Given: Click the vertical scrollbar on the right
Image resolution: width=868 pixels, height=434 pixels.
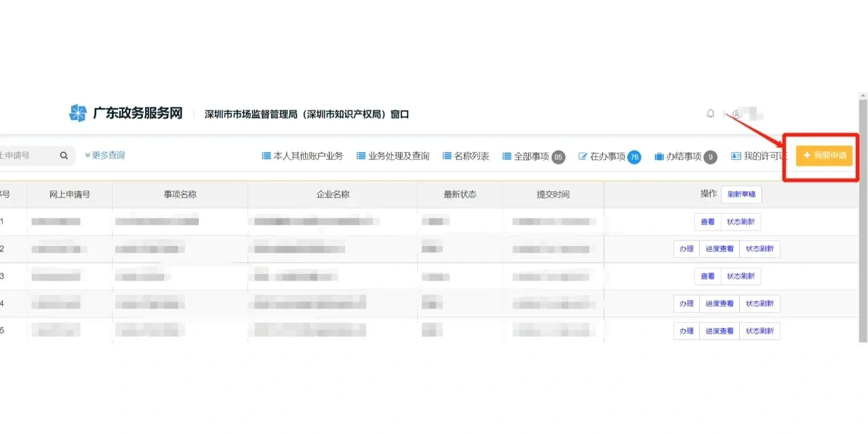Looking at the screenshot, I should [x=863, y=217].
